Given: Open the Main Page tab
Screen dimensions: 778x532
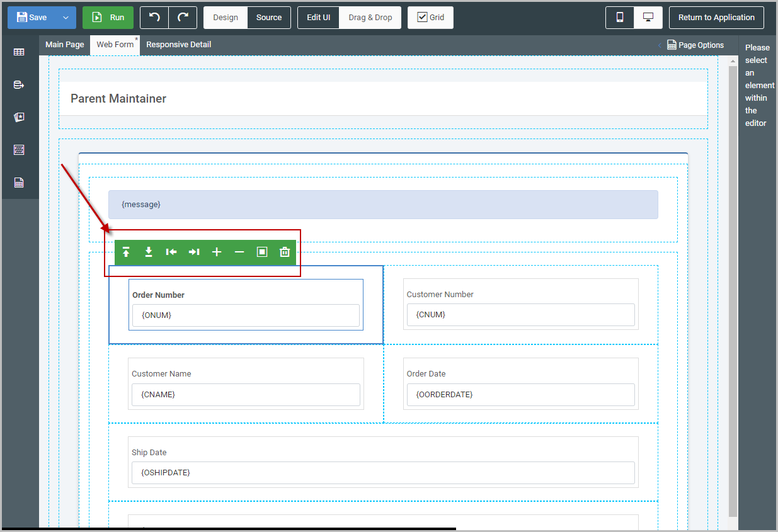Looking at the screenshot, I should point(64,45).
